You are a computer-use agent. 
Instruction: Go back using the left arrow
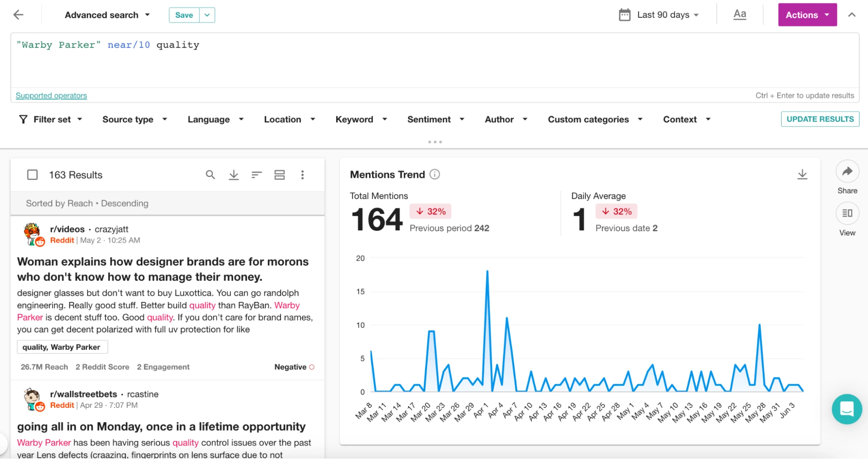(18, 15)
